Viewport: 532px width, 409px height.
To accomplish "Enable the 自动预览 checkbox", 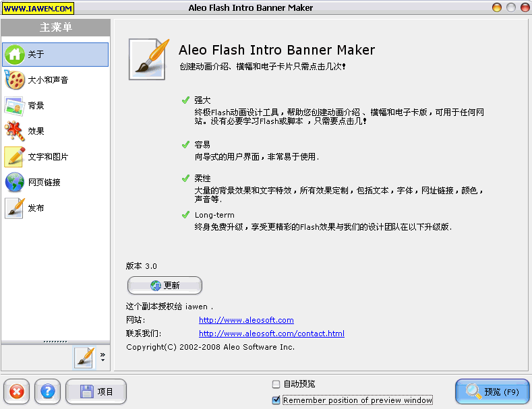I will [276, 384].
